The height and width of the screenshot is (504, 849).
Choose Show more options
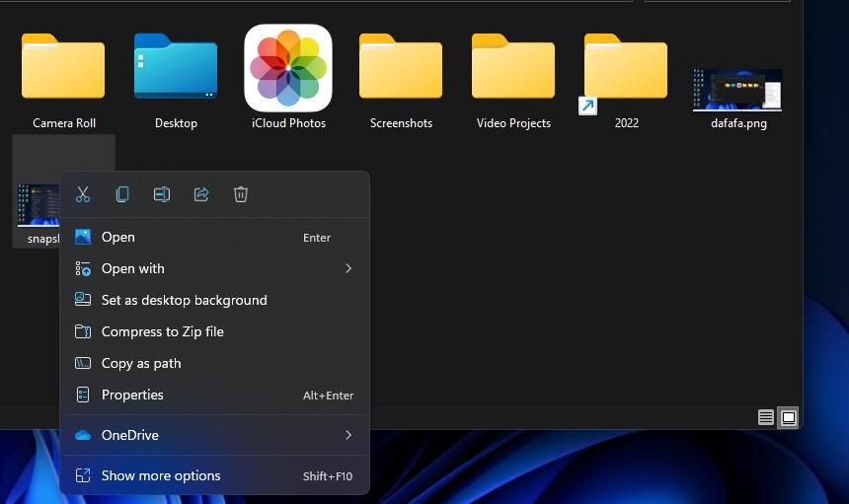click(214, 475)
